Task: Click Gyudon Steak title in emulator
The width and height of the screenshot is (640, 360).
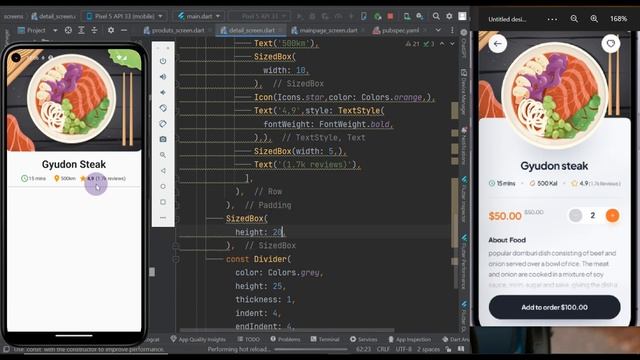Action: [x=74, y=164]
